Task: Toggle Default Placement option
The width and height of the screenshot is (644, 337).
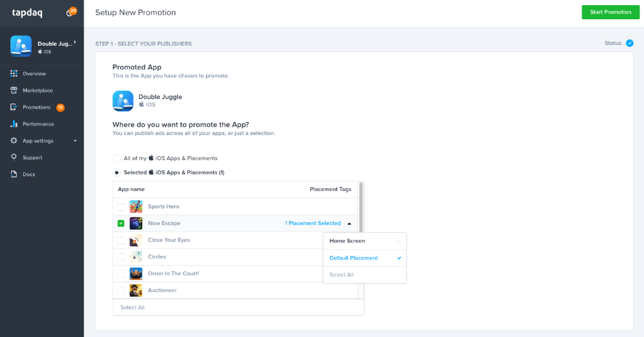Action: [365, 259]
